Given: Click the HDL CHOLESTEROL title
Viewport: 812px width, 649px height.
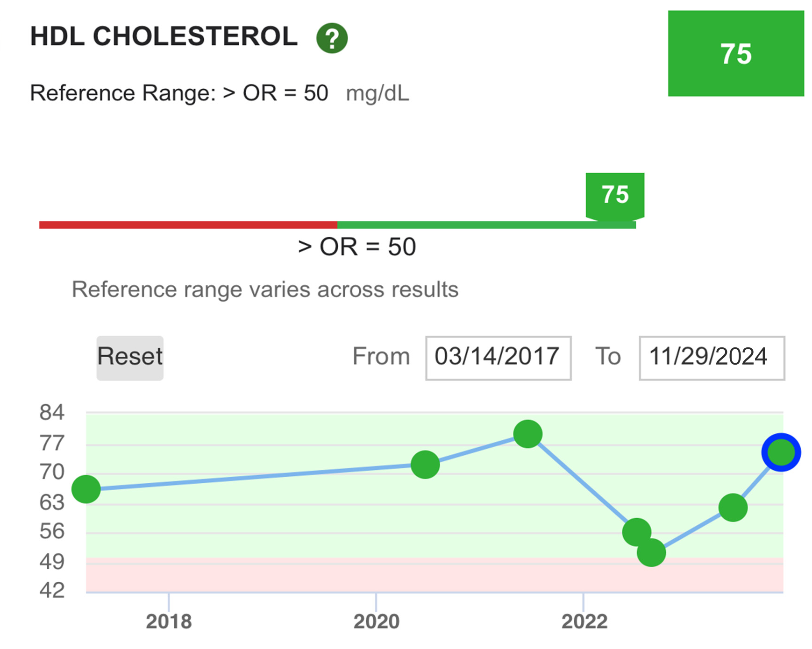Looking at the screenshot, I should [x=164, y=36].
